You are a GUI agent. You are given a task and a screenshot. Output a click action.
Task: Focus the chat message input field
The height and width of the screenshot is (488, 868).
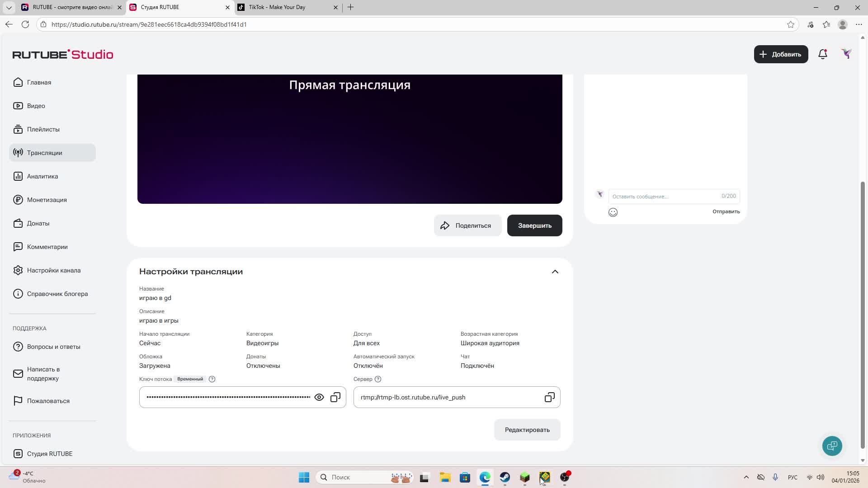click(662, 197)
